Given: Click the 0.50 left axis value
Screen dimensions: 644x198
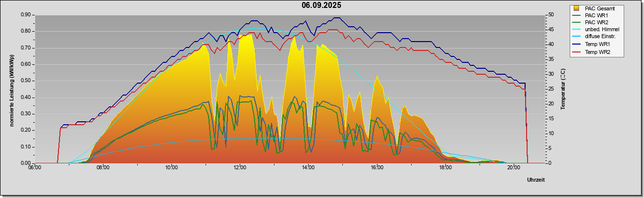Looking at the screenshot, I should click(26, 81).
